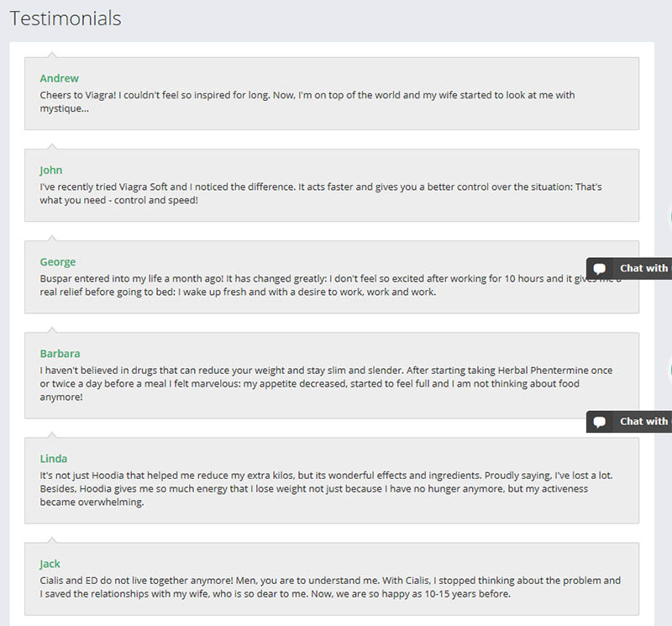The width and height of the screenshot is (672, 626).
Task: Open the lower "Chat with" widget label
Action: click(x=643, y=422)
